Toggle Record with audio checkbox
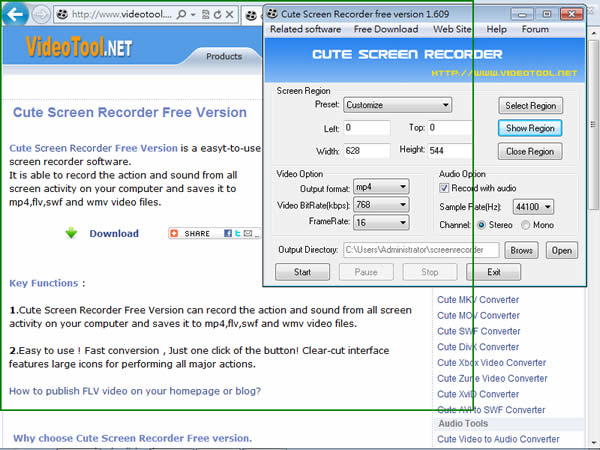The height and width of the screenshot is (450, 600). (444, 188)
